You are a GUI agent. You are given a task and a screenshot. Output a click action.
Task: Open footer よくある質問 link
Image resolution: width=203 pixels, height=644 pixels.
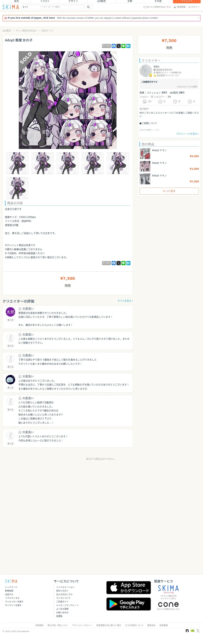pyautogui.click(x=62, y=609)
